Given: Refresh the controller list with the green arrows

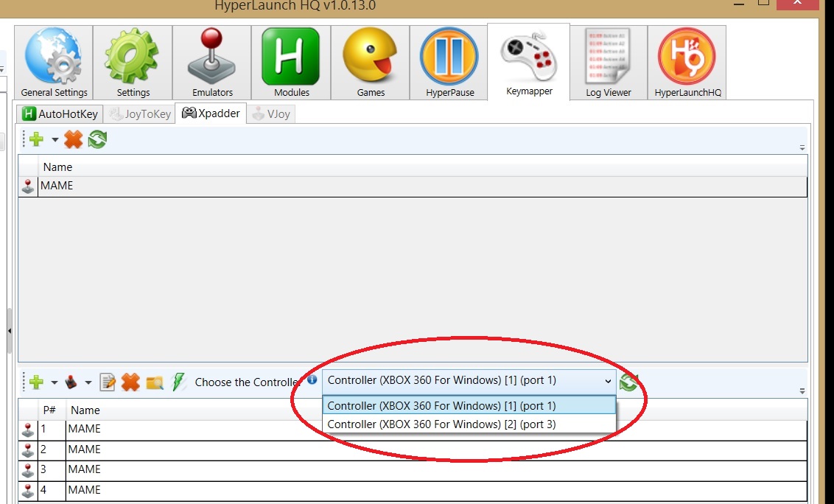Looking at the screenshot, I should tap(628, 382).
